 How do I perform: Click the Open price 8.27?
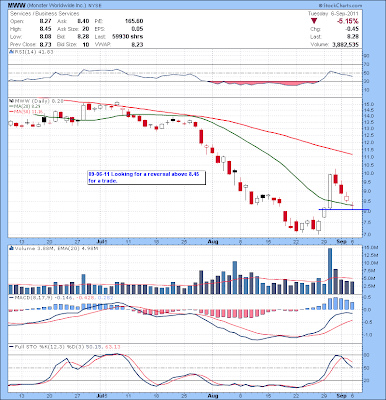(x=46, y=21)
